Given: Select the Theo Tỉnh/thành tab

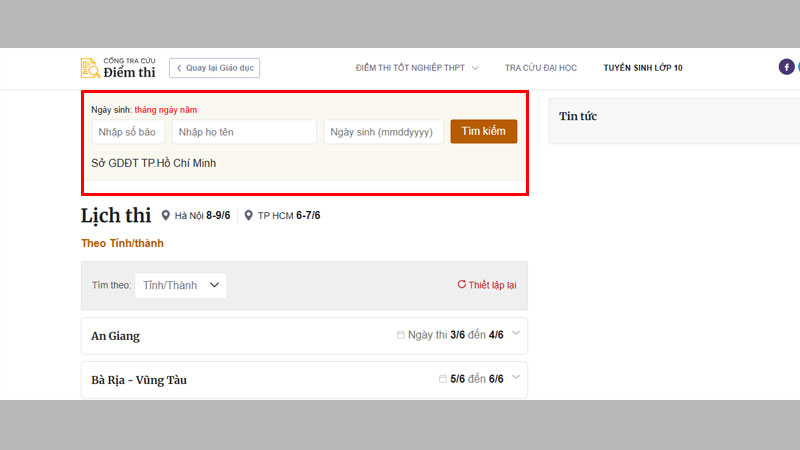Looking at the screenshot, I should [x=122, y=243].
